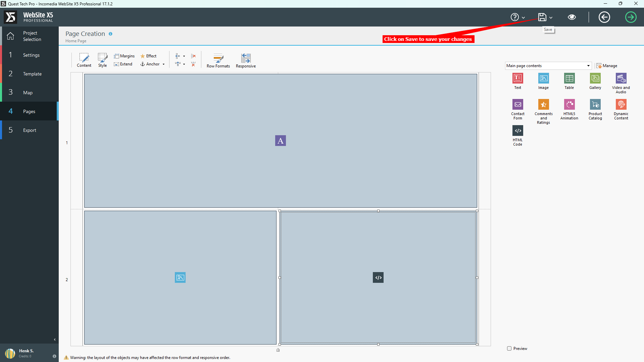Click the insert column icon

click(x=178, y=64)
